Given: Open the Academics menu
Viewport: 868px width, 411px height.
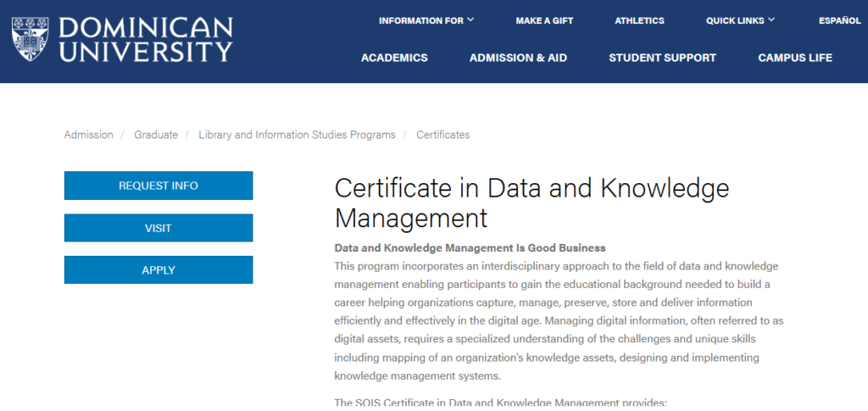Looking at the screenshot, I should coord(394,58).
